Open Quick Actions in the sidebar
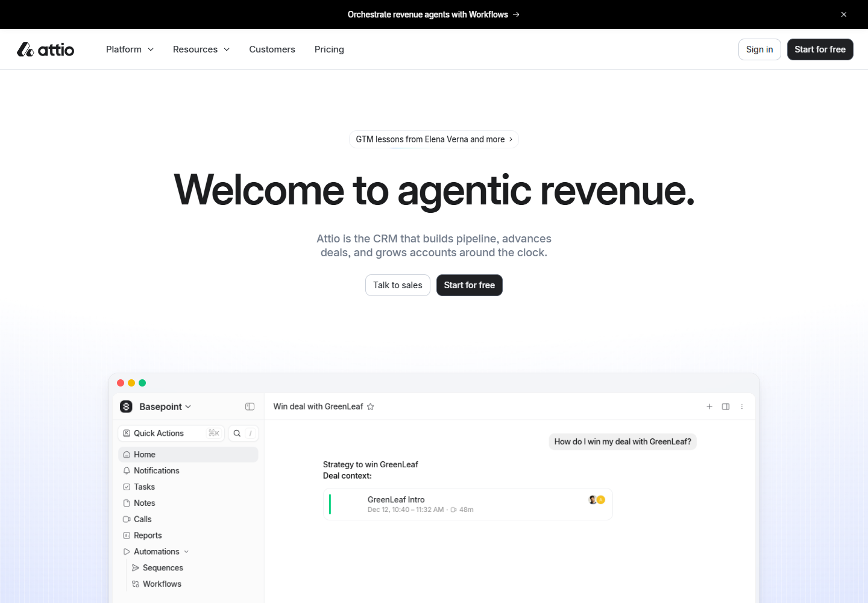This screenshot has height=603, width=868. coord(171,434)
